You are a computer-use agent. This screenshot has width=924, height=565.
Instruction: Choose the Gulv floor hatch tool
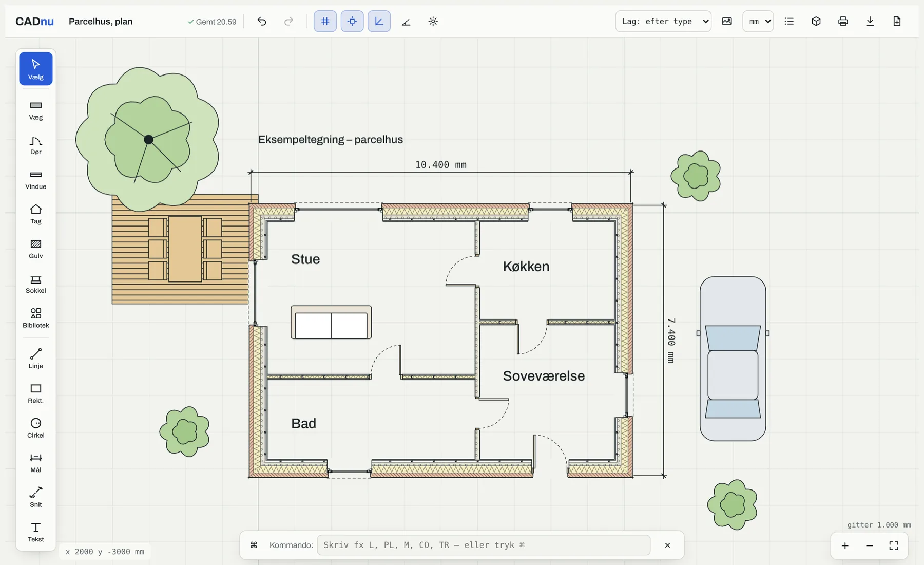point(36,249)
